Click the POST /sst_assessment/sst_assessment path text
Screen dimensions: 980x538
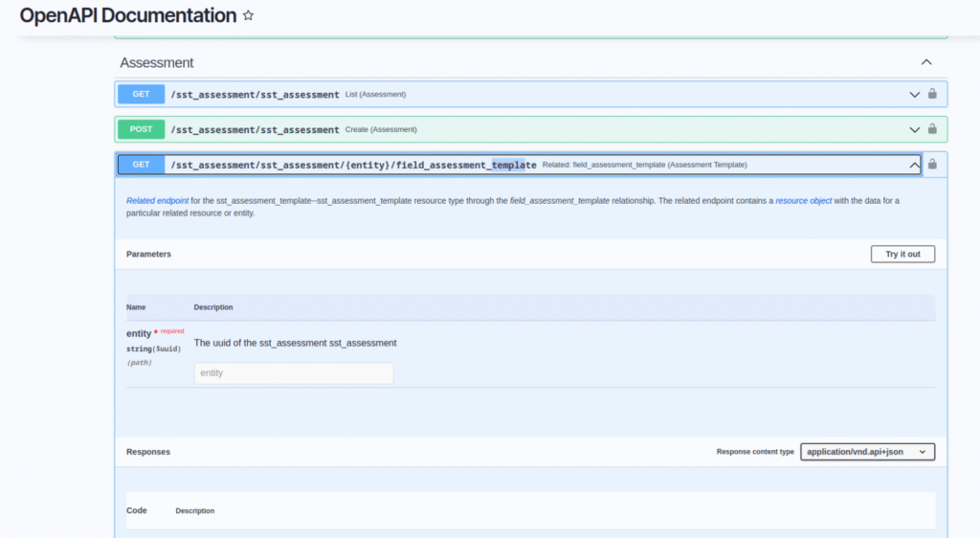[x=255, y=129]
